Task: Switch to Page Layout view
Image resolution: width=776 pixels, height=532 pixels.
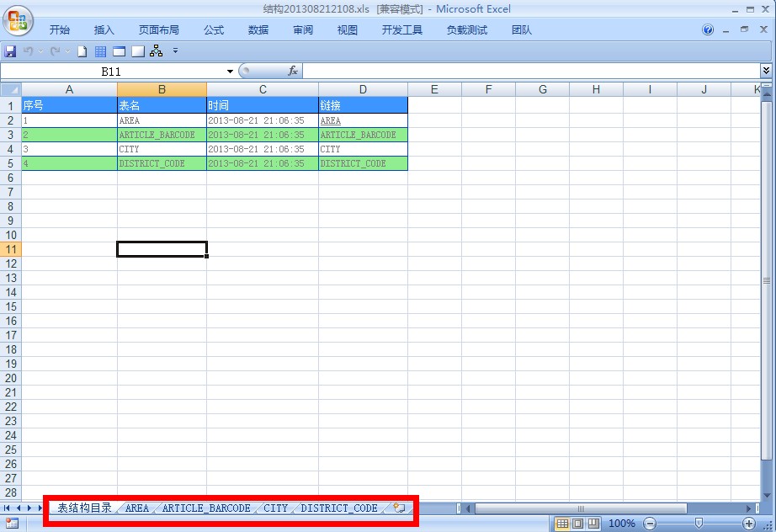Action: (x=577, y=523)
